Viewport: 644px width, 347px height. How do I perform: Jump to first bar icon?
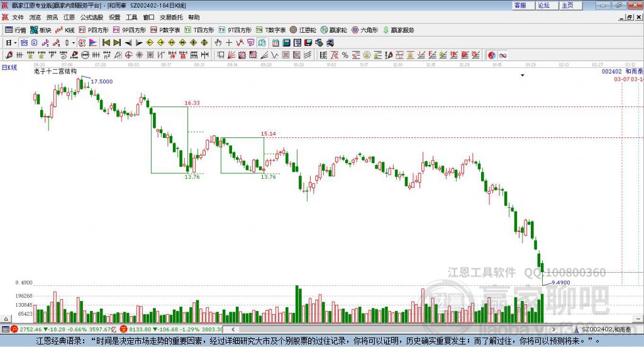[106, 43]
